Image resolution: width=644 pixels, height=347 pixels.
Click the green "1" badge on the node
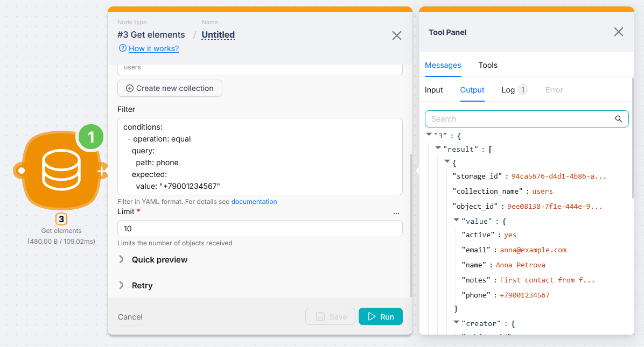click(x=90, y=137)
